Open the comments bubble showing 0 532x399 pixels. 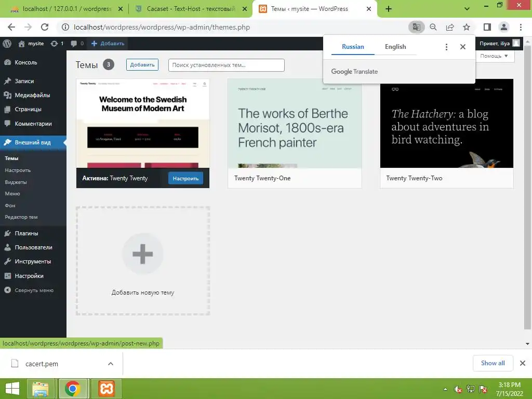[x=77, y=44]
